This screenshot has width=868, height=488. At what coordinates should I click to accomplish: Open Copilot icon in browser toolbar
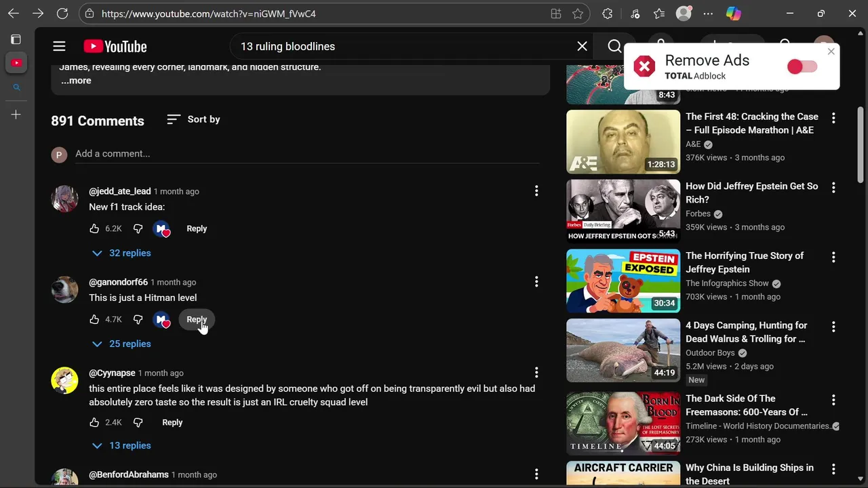(x=733, y=14)
